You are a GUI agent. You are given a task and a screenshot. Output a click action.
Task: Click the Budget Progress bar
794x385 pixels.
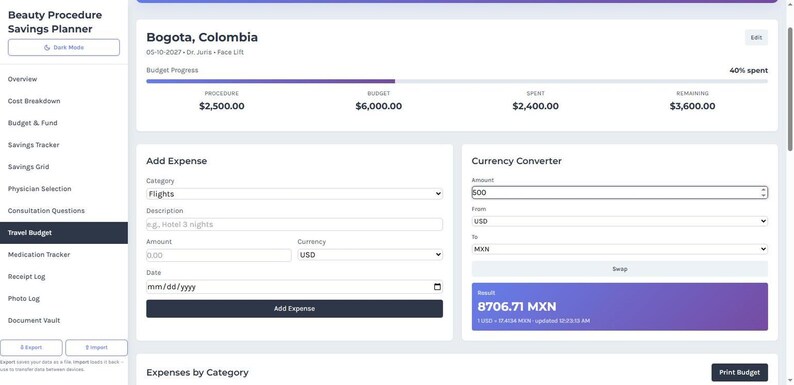pyautogui.click(x=457, y=81)
